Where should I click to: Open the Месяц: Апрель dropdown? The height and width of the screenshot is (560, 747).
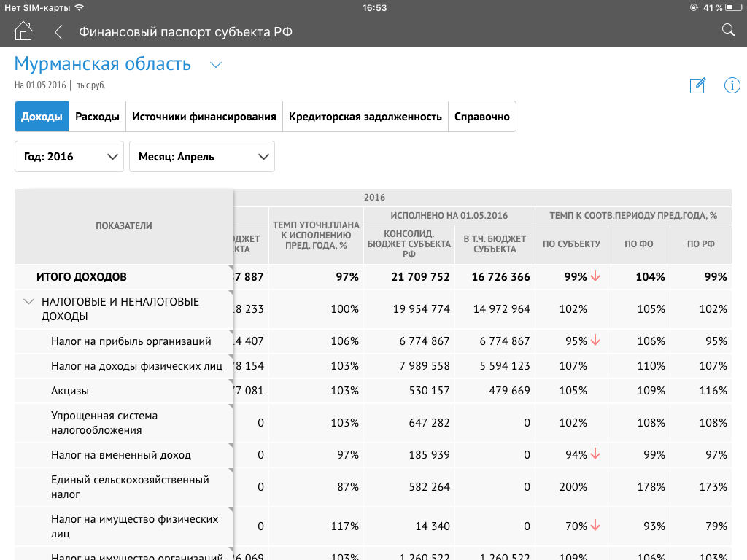pos(202,157)
